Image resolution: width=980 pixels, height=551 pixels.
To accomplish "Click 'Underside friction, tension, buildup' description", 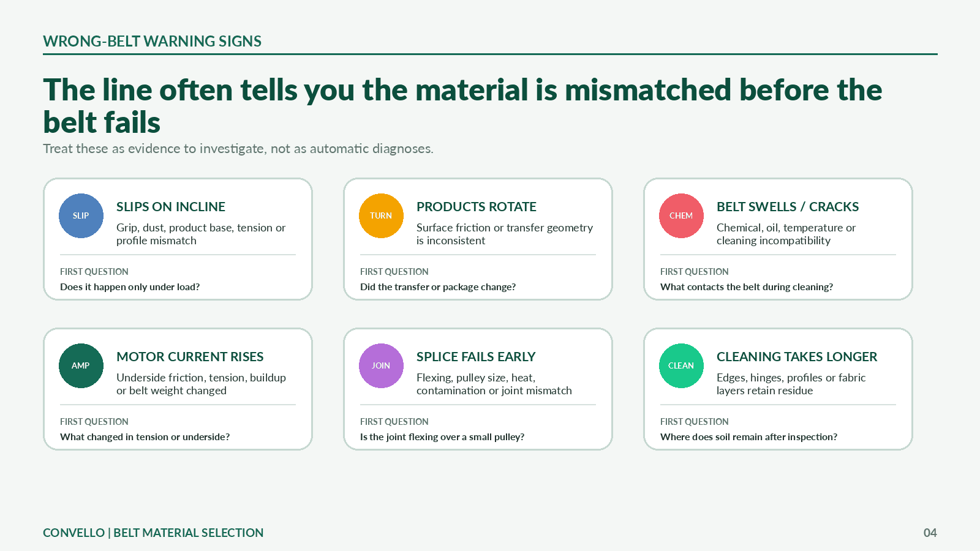I will pyautogui.click(x=201, y=384).
